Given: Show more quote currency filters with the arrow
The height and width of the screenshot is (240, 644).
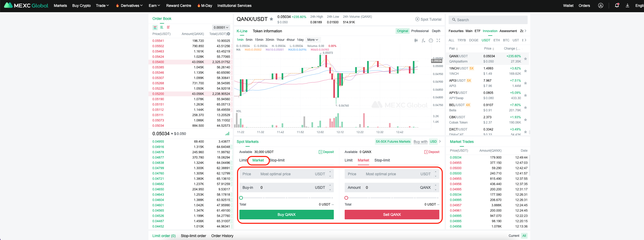Looking at the screenshot, I should pyautogui.click(x=525, y=40).
